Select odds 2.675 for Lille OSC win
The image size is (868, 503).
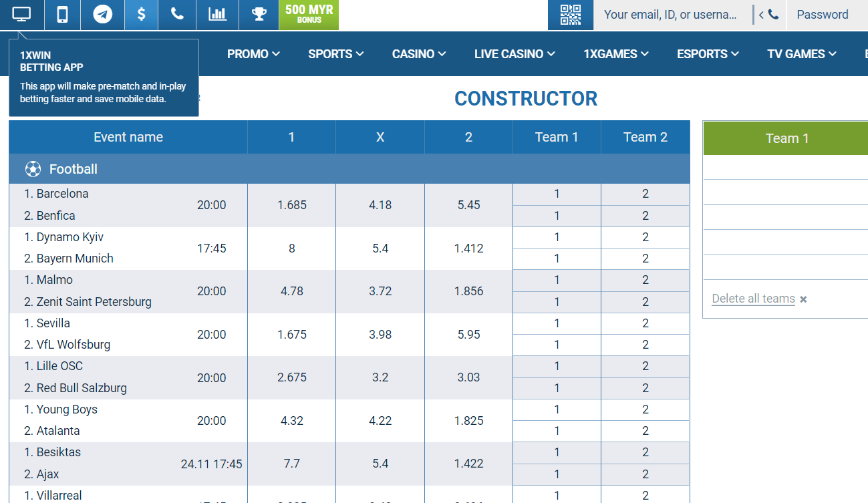pyautogui.click(x=292, y=377)
